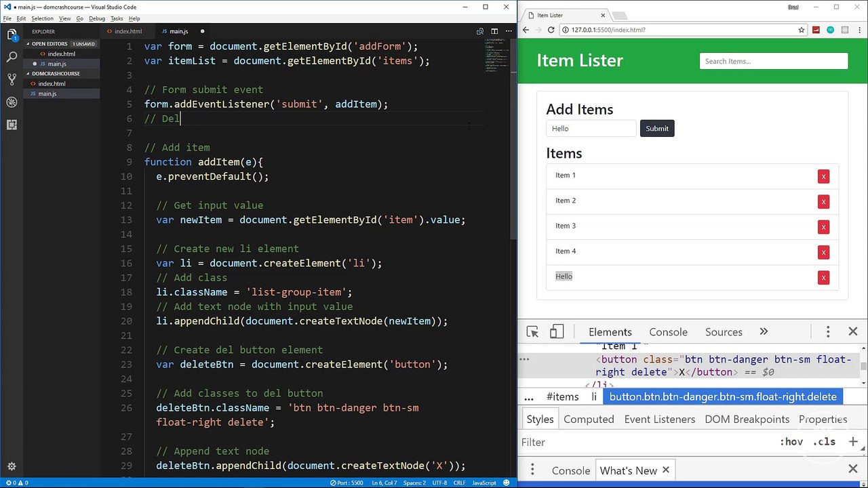The width and height of the screenshot is (868, 488).
Task: Toggle the DevTools device toolbar icon
Action: tap(557, 331)
